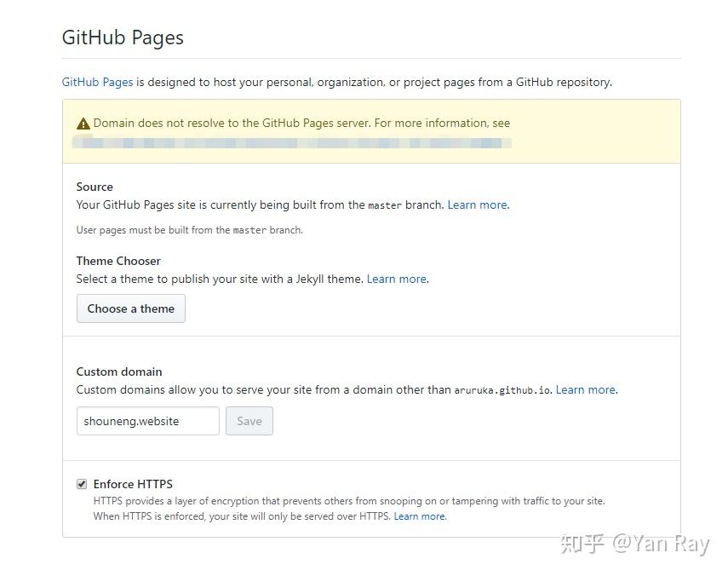Viewport: 728px width, 576px height.
Task: Select 'User pages must be built' note
Action: [189, 230]
